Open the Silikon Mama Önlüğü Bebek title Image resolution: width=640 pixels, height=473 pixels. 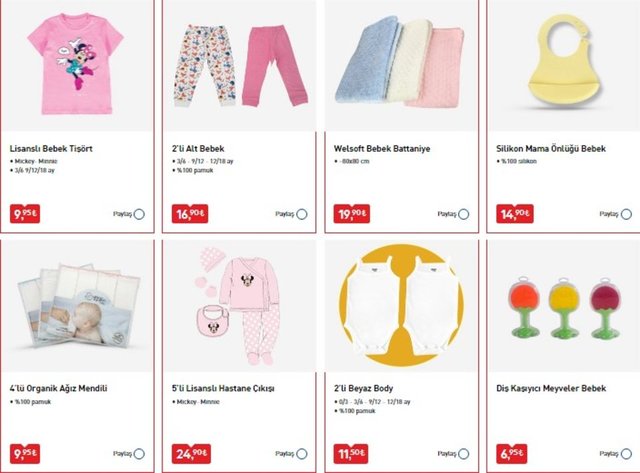[x=551, y=149]
